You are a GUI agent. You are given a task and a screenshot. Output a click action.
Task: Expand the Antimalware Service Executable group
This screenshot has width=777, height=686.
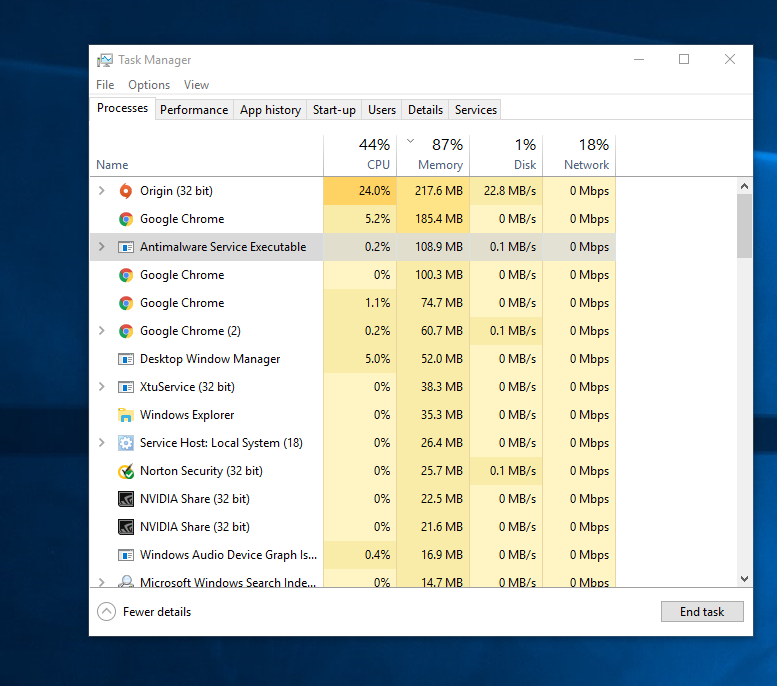[102, 247]
